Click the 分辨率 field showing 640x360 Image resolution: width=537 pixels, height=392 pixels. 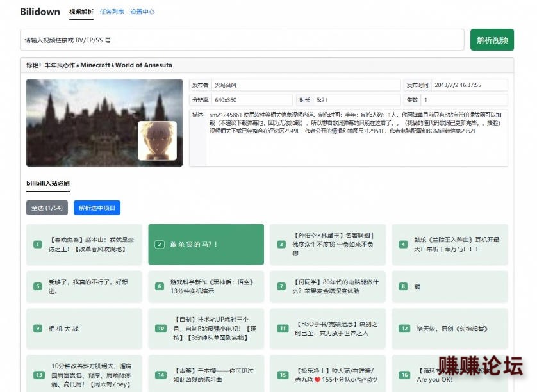point(241,100)
